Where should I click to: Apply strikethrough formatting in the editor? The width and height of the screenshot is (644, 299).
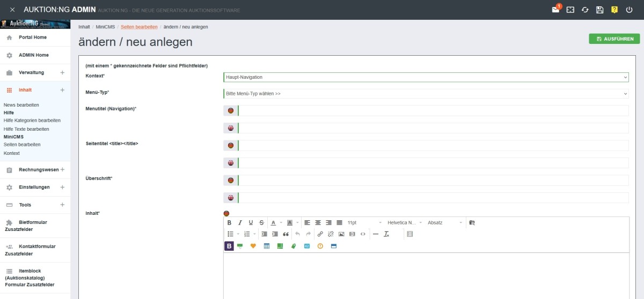pos(261,222)
